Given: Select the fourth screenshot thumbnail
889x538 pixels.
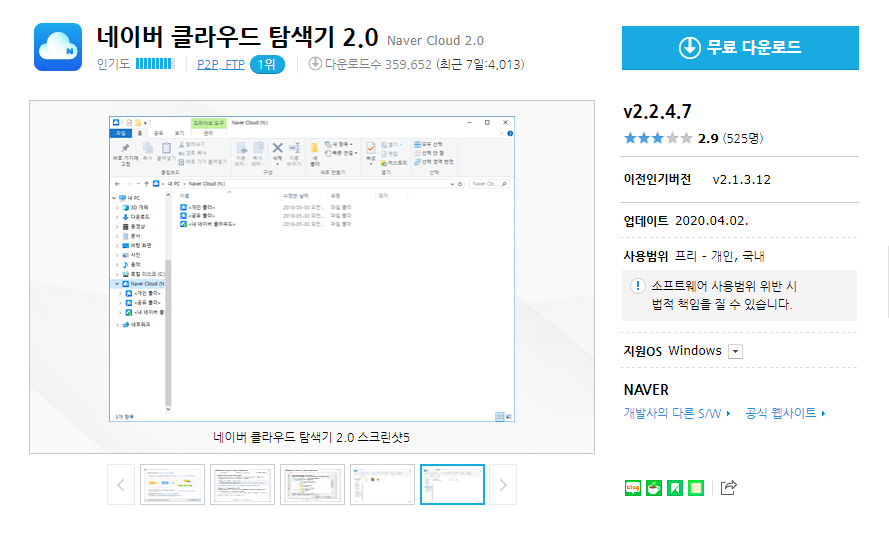Looking at the screenshot, I should coord(382,485).
